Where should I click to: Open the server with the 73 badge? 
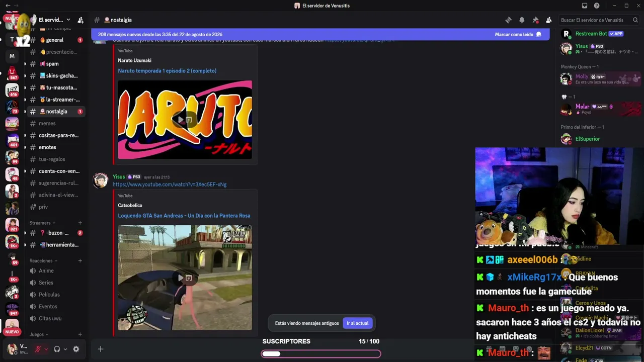click(12, 107)
